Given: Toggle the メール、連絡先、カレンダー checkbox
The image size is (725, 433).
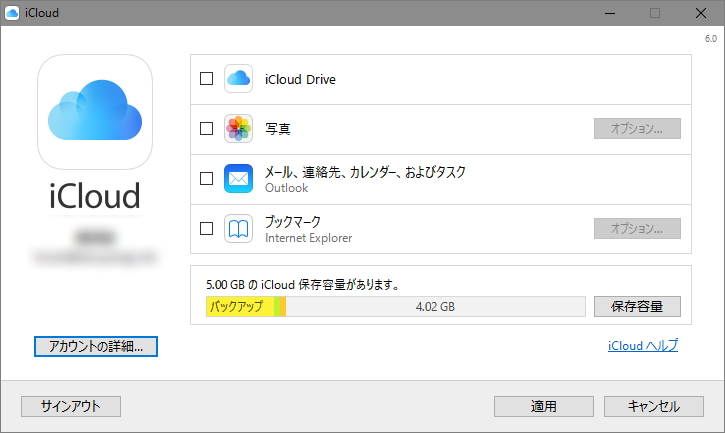Looking at the screenshot, I should coord(207,179).
